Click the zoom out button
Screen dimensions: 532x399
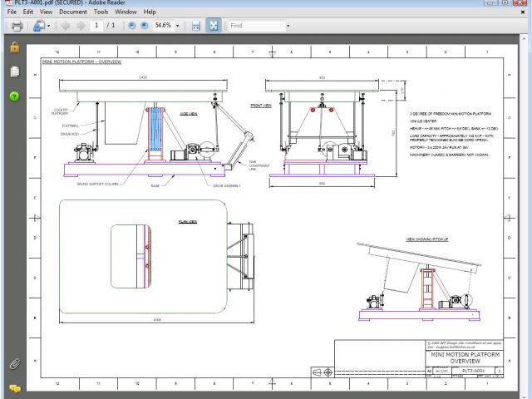click(131, 26)
